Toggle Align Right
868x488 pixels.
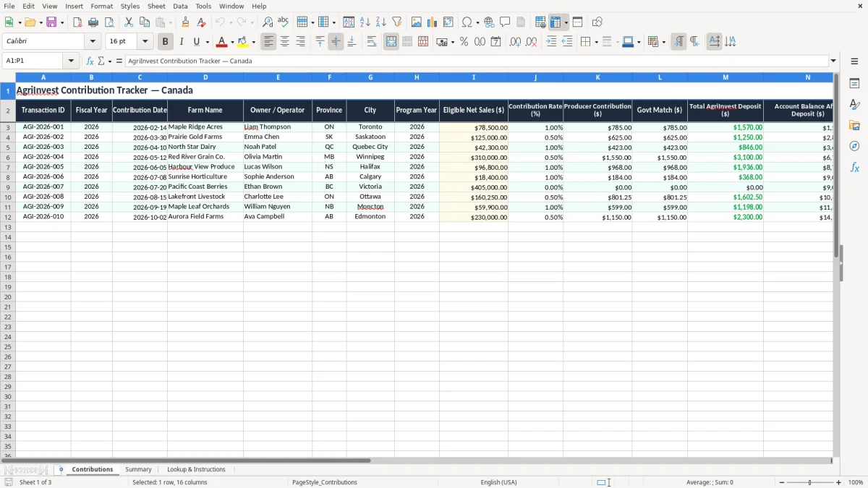pyautogui.click(x=300, y=42)
